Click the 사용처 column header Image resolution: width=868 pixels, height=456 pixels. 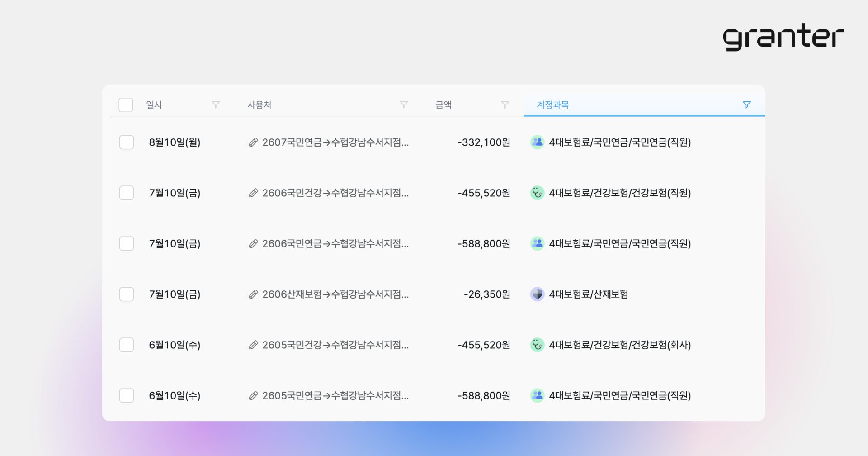coord(259,105)
